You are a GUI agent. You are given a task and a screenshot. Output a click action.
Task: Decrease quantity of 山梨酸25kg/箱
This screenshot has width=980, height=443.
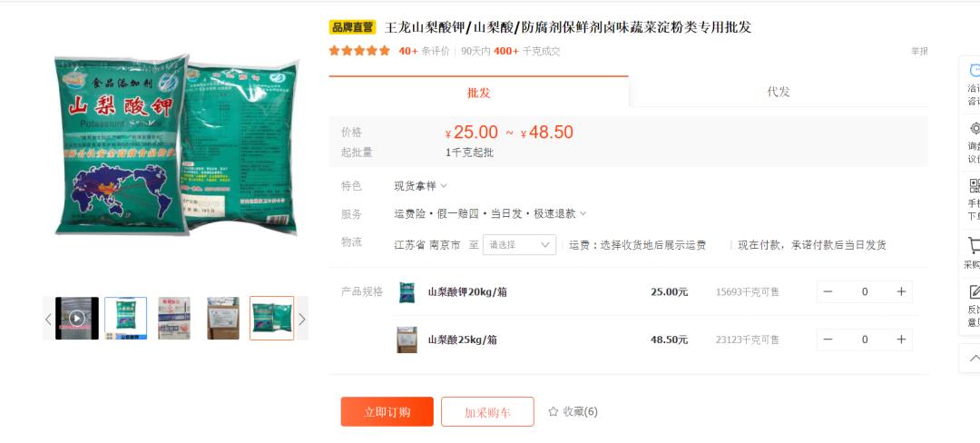pos(828,340)
